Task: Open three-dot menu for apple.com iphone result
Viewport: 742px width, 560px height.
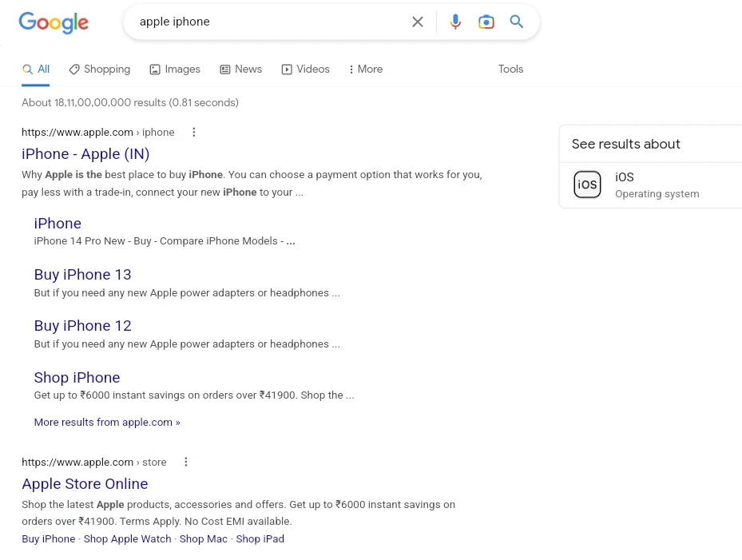Action: [x=193, y=132]
